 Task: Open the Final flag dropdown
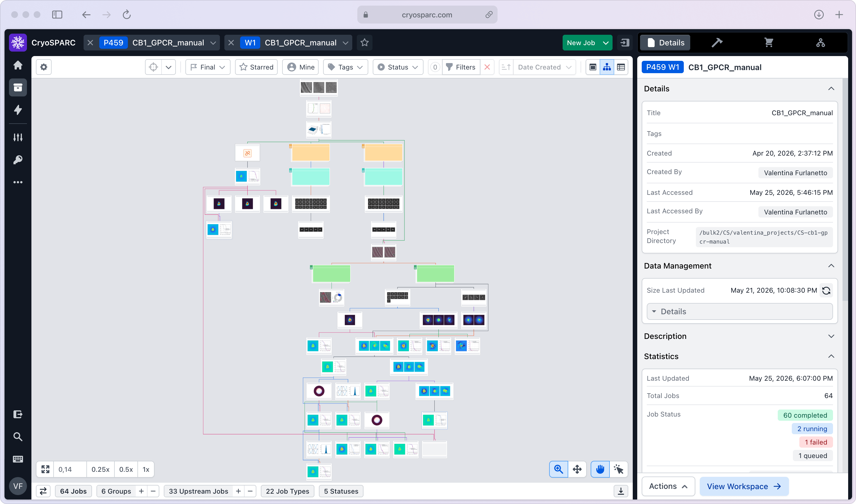coord(208,67)
